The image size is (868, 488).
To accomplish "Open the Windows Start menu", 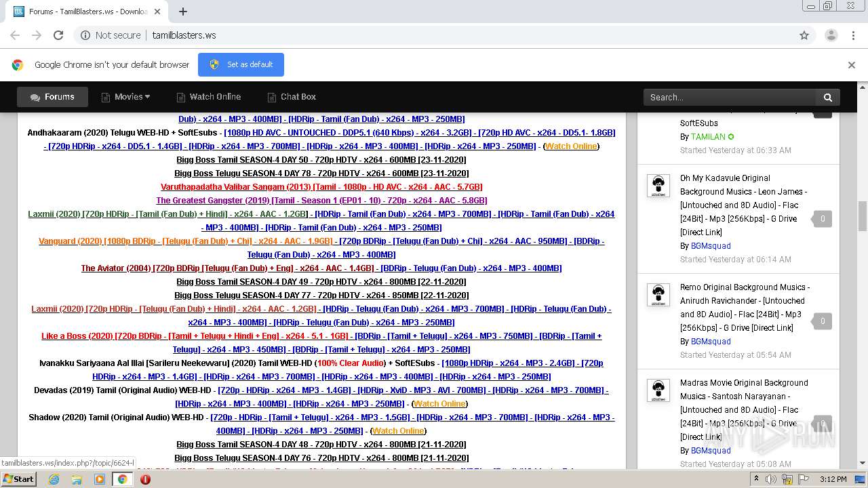I will pos(19,479).
